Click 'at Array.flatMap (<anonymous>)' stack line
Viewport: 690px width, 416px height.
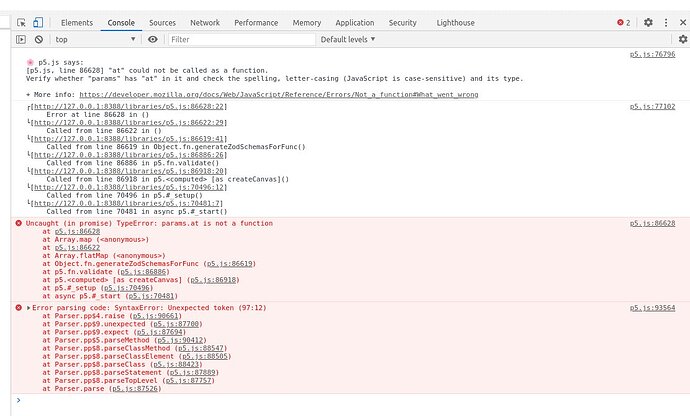pyautogui.click(x=104, y=255)
